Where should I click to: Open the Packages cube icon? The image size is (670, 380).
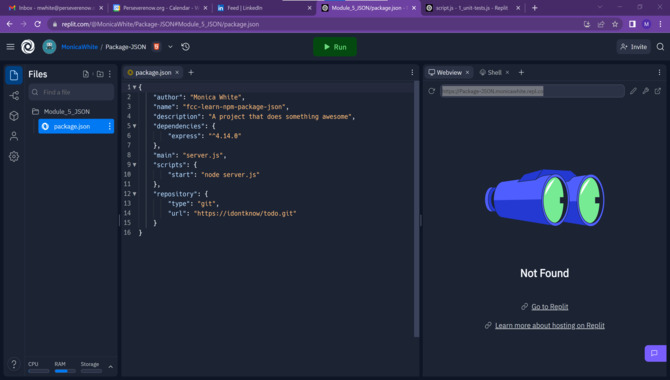[14, 116]
